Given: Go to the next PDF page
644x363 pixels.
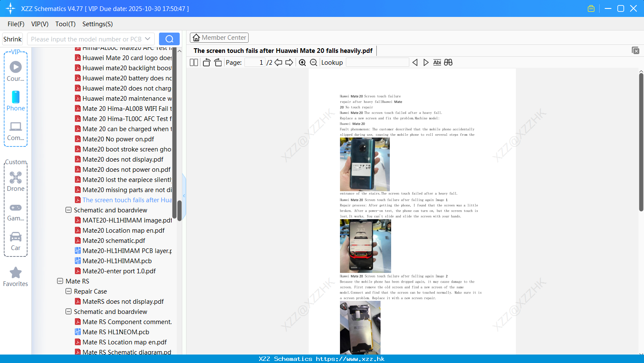Looking at the screenshot, I should tap(289, 63).
